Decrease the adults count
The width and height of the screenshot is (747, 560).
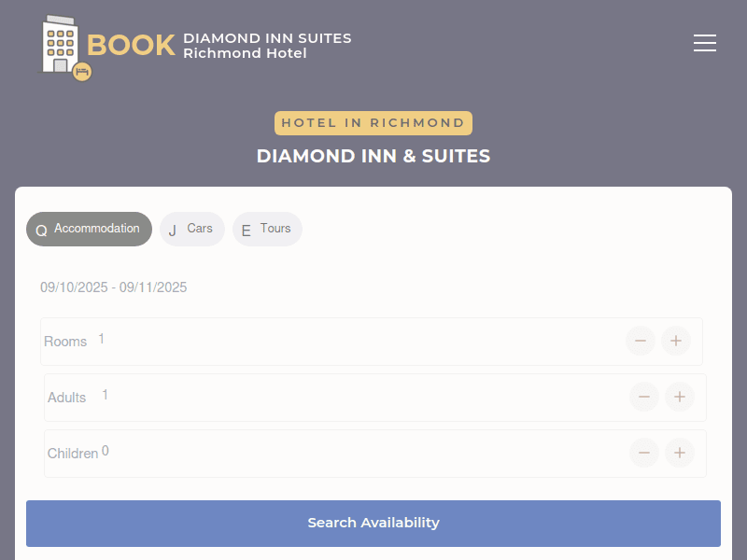pos(644,397)
